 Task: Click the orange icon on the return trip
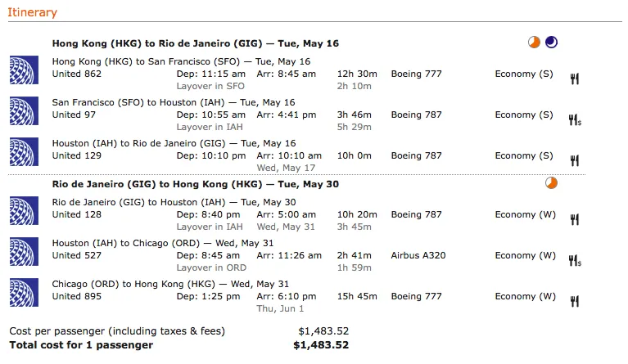pos(551,182)
